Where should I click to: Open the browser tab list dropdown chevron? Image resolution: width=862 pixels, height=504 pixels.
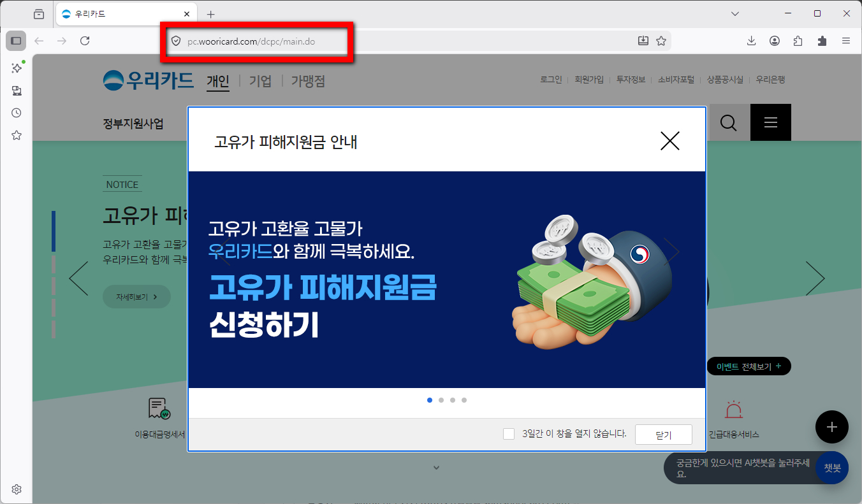pyautogui.click(x=734, y=13)
